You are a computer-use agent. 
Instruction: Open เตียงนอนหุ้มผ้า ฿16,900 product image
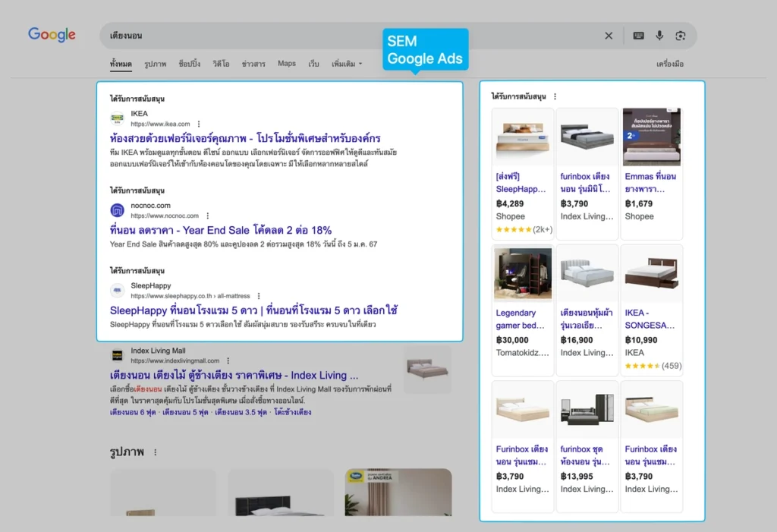(x=587, y=273)
